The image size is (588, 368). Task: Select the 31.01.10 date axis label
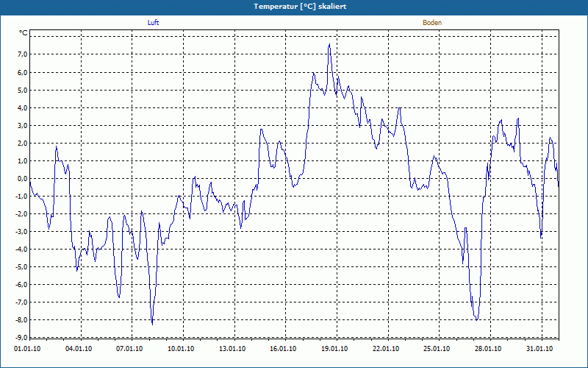tap(539, 348)
